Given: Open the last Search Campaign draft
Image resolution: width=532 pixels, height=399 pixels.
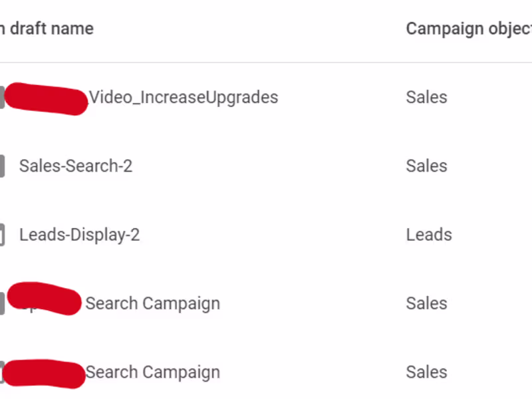Looking at the screenshot, I should 152,372.
